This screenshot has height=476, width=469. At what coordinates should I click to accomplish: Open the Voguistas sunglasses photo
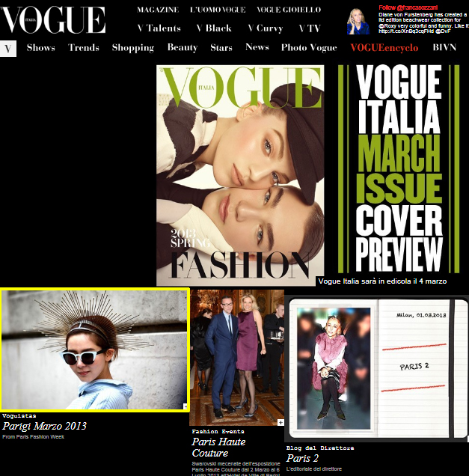click(95, 350)
